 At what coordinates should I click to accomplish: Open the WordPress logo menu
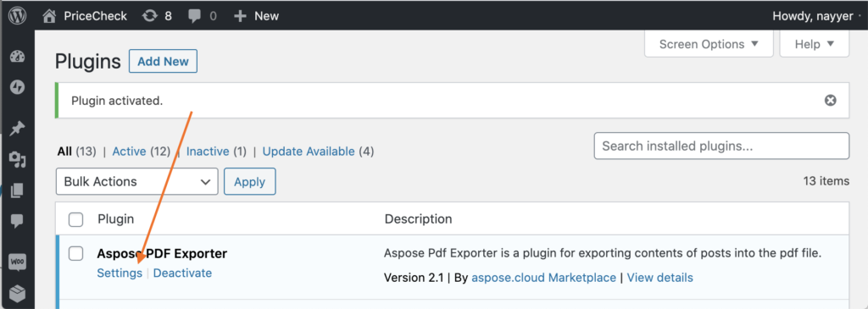pyautogui.click(x=17, y=15)
